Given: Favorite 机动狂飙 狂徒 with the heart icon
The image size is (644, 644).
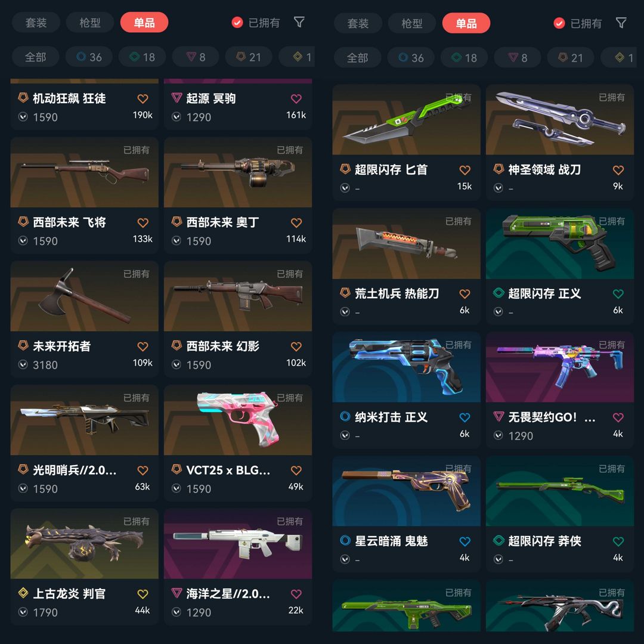Looking at the screenshot, I should tap(143, 98).
